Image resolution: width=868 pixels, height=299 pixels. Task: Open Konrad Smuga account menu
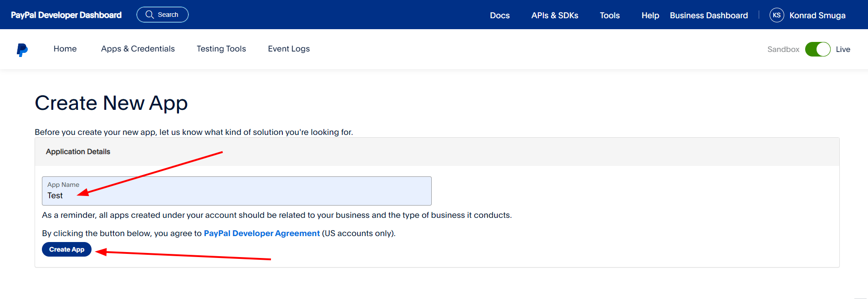tap(817, 15)
